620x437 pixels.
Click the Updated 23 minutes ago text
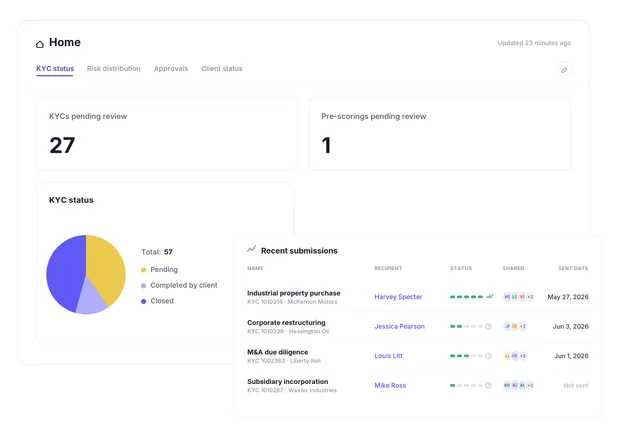tap(534, 43)
